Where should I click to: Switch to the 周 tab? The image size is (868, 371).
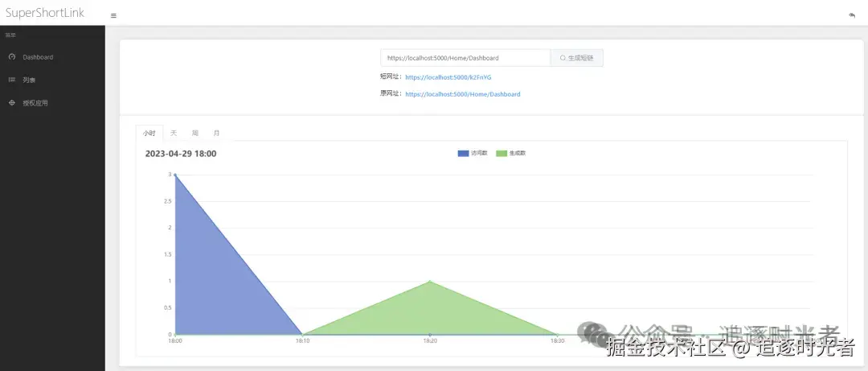pos(194,133)
